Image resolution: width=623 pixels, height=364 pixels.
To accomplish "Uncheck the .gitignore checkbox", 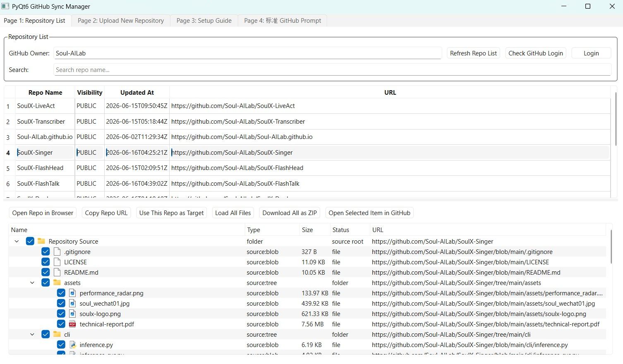I will point(46,251).
